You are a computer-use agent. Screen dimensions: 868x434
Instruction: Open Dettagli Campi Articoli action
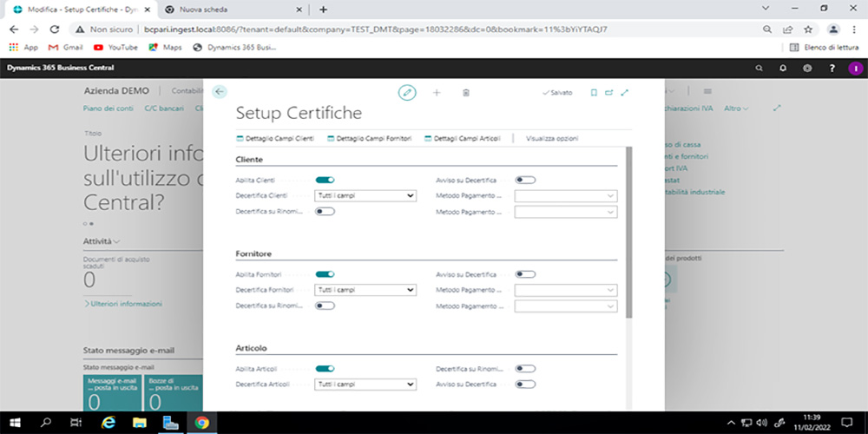click(x=463, y=139)
